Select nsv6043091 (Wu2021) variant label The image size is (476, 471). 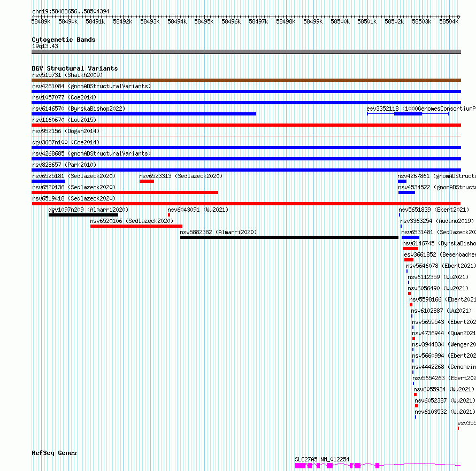(198, 210)
